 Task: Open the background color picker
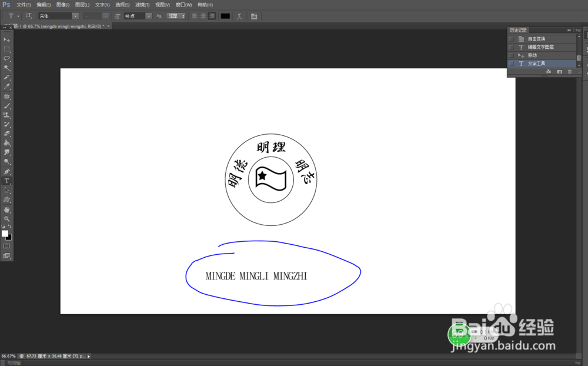click(9, 238)
